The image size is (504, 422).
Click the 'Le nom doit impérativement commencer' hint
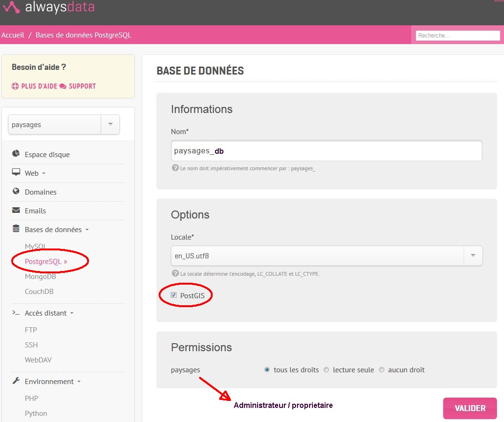click(x=247, y=168)
